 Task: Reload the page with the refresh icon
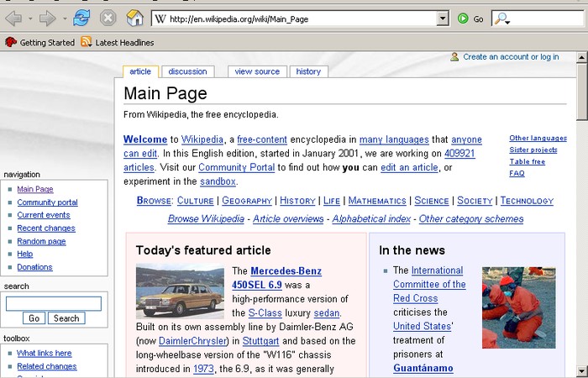coord(81,18)
